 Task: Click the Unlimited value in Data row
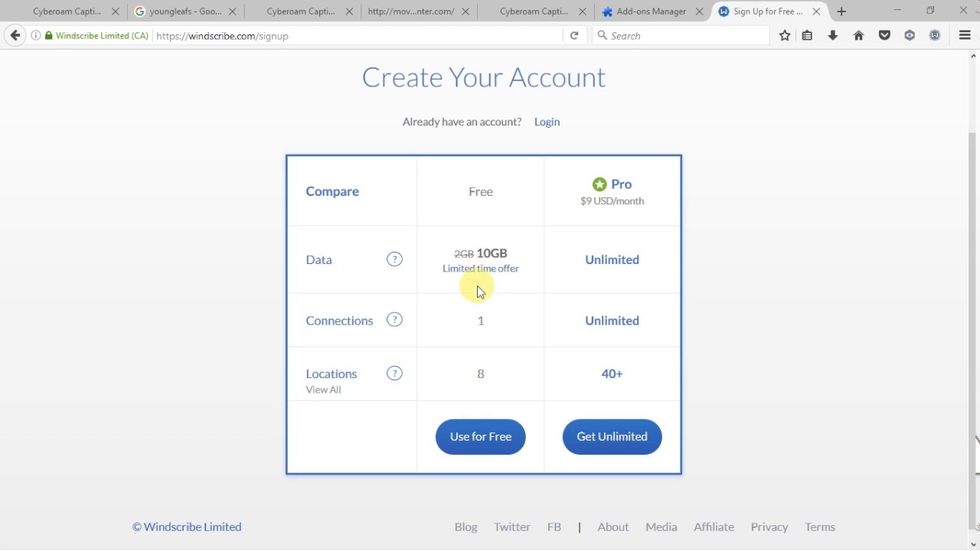(612, 259)
